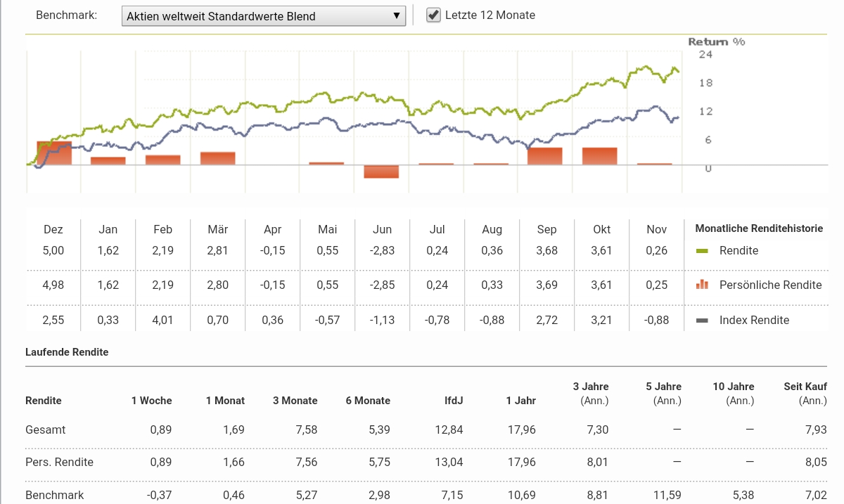
Task: Click the Index Rendite legend label
Action: pyautogui.click(x=754, y=320)
